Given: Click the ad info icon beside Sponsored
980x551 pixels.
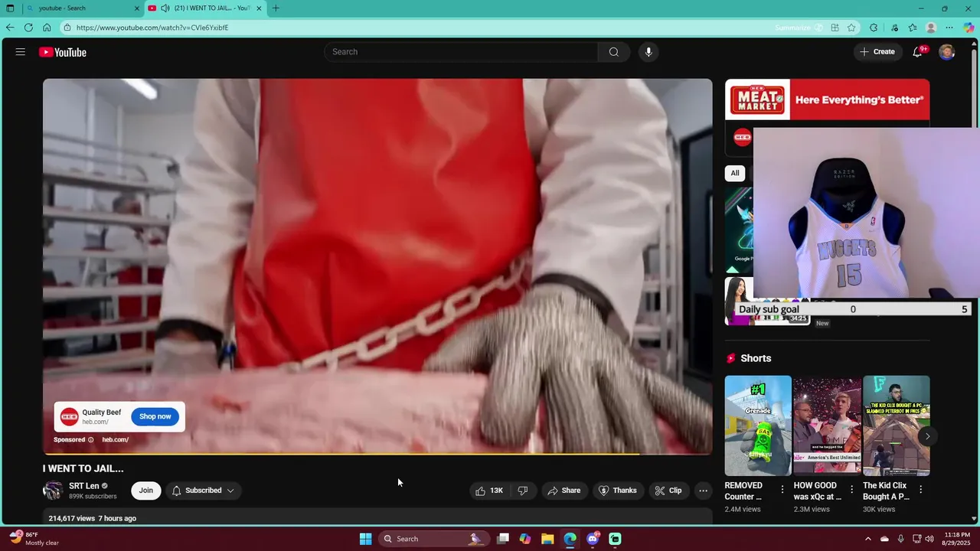Looking at the screenshot, I should point(90,440).
